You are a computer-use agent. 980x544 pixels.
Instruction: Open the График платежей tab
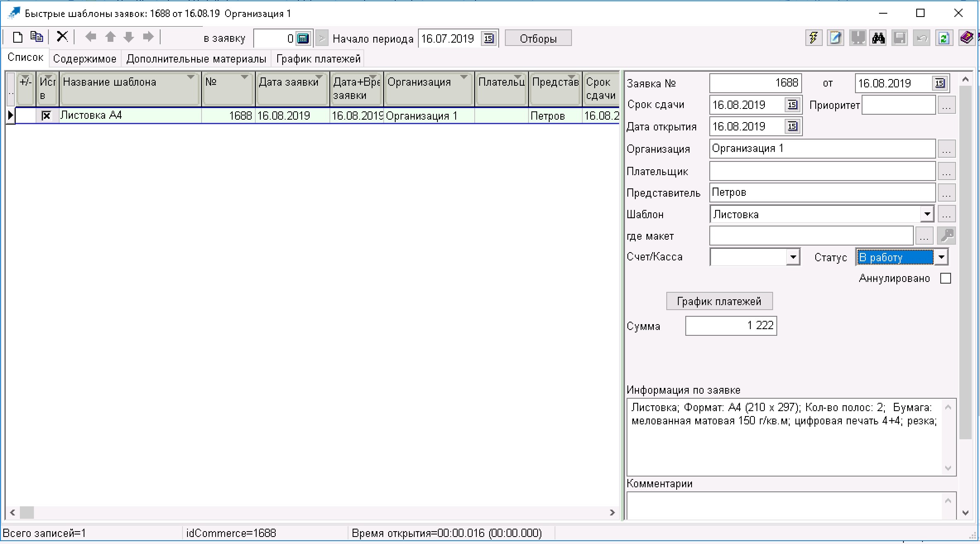(319, 59)
